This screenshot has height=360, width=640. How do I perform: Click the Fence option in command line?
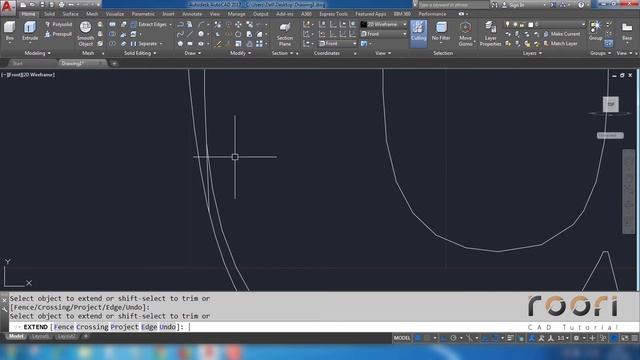(x=64, y=327)
